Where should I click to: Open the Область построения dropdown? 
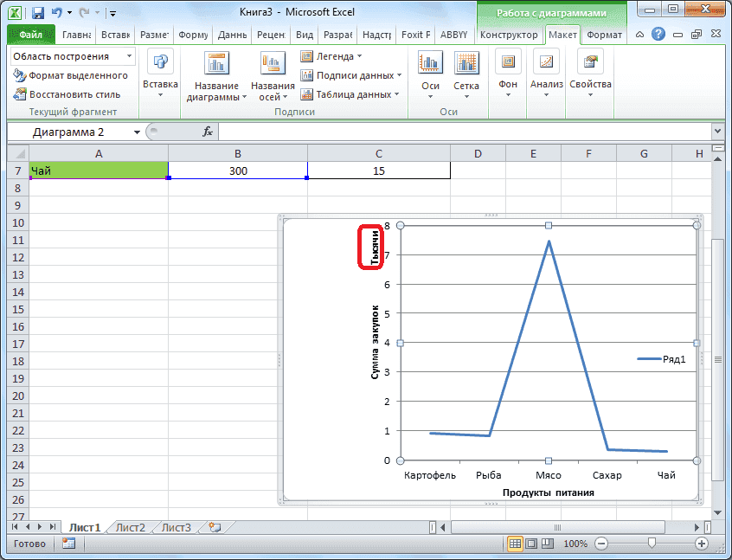128,55
